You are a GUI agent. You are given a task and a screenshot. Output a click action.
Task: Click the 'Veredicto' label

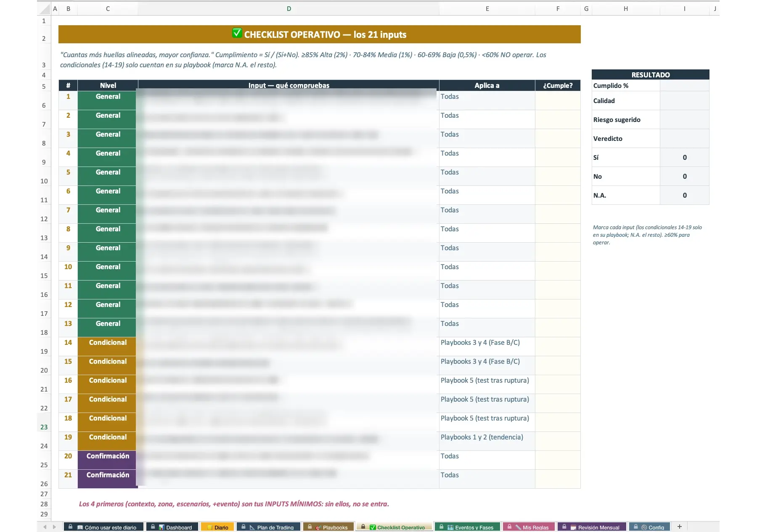(x=608, y=139)
